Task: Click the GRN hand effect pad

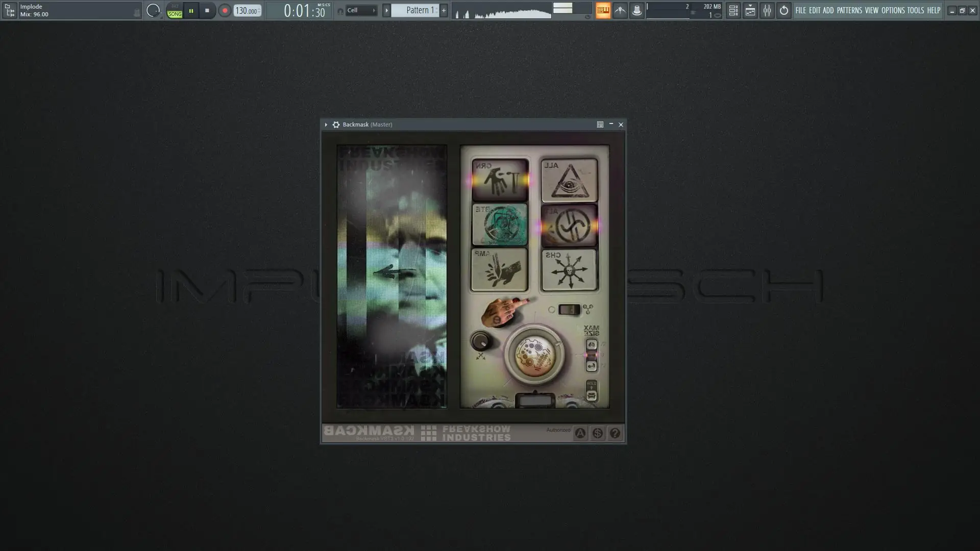Action: (500, 180)
